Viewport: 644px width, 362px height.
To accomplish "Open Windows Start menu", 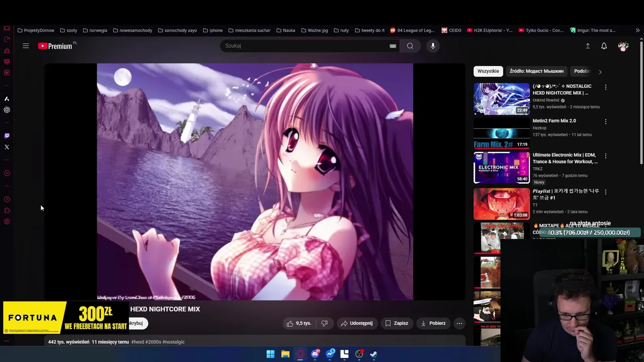I will [270, 354].
